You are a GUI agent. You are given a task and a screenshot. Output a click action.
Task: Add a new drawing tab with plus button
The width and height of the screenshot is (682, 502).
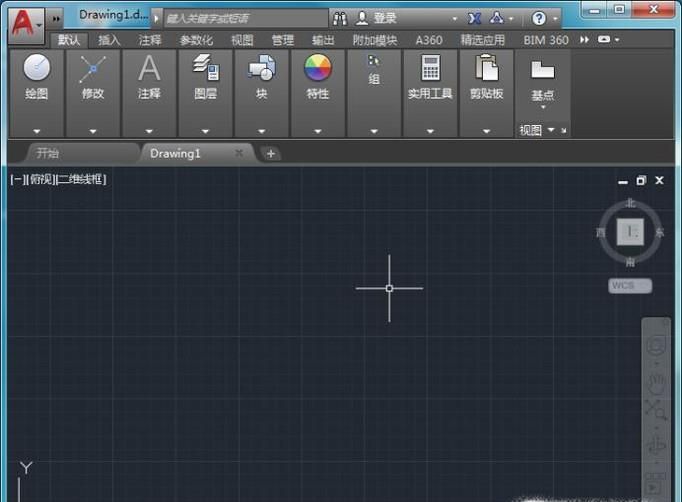270,153
